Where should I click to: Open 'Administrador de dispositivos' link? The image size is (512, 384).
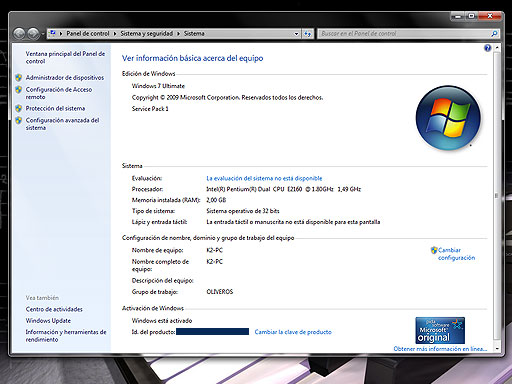coord(65,78)
